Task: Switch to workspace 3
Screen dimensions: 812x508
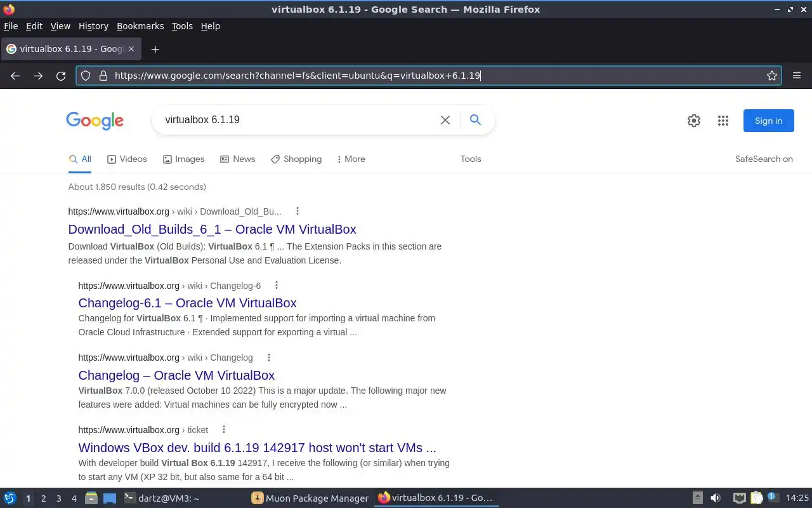Action: tap(58, 498)
